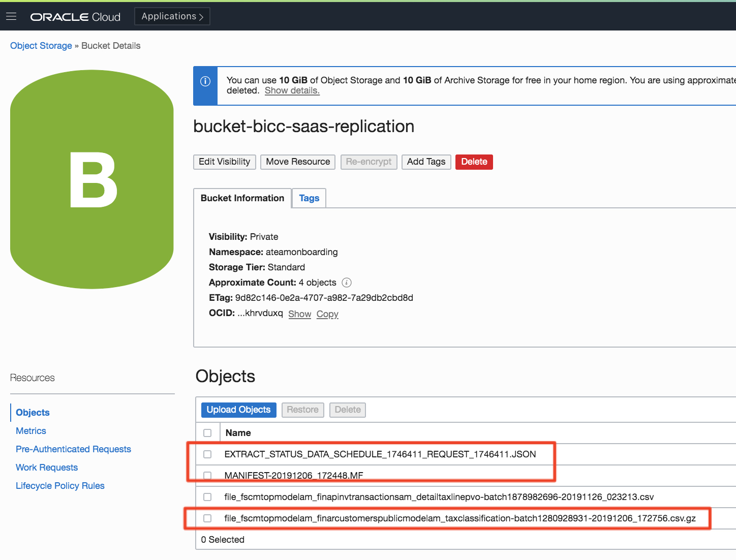Click the detailtaxlinepvo-batch1878982696 csv object name

click(x=439, y=497)
